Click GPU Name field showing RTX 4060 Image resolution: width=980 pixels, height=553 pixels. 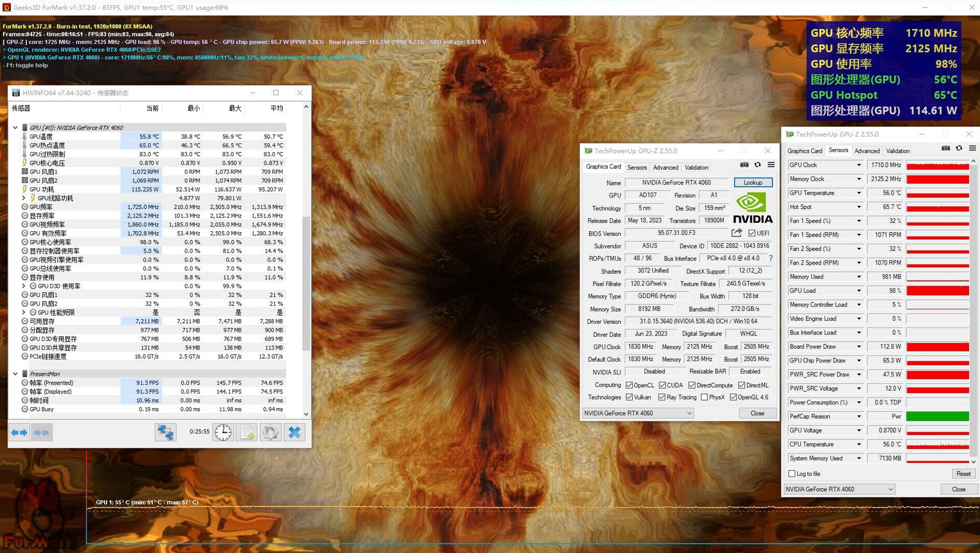coord(676,183)
